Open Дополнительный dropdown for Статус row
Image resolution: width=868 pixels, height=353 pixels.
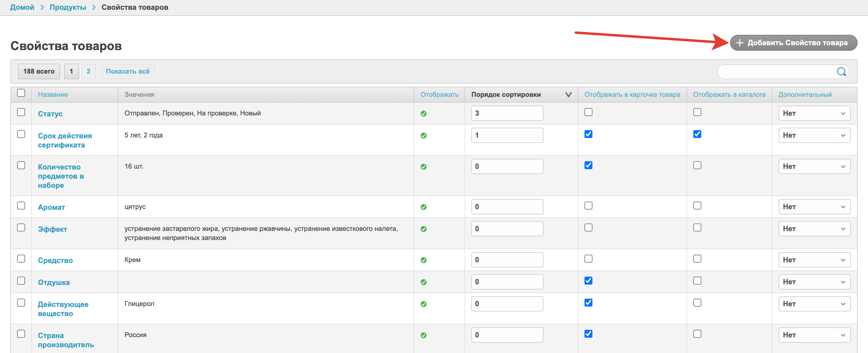[814, 113]
